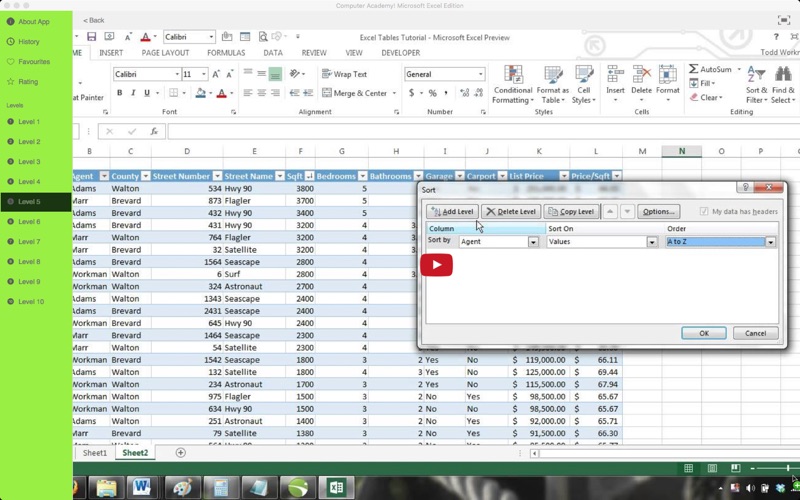
Task: Switch to the PAGE LAYOUT ribbon tab
Action: pos(165,53)
